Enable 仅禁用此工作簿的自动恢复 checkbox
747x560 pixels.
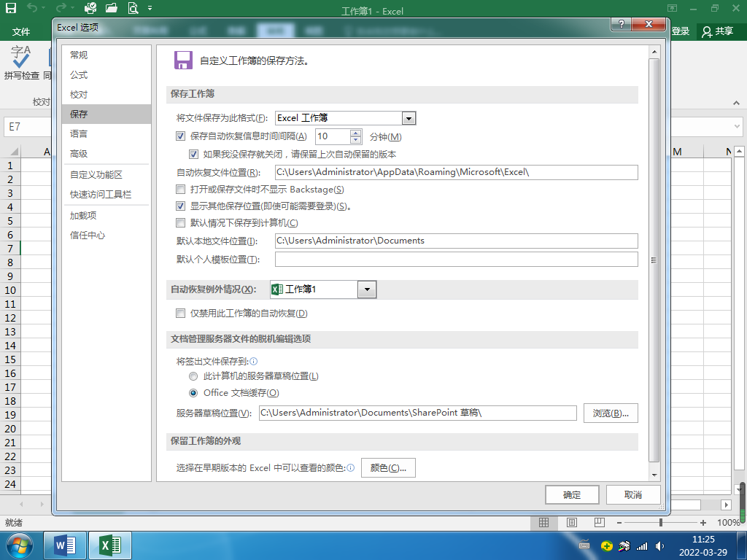point(181,314)
